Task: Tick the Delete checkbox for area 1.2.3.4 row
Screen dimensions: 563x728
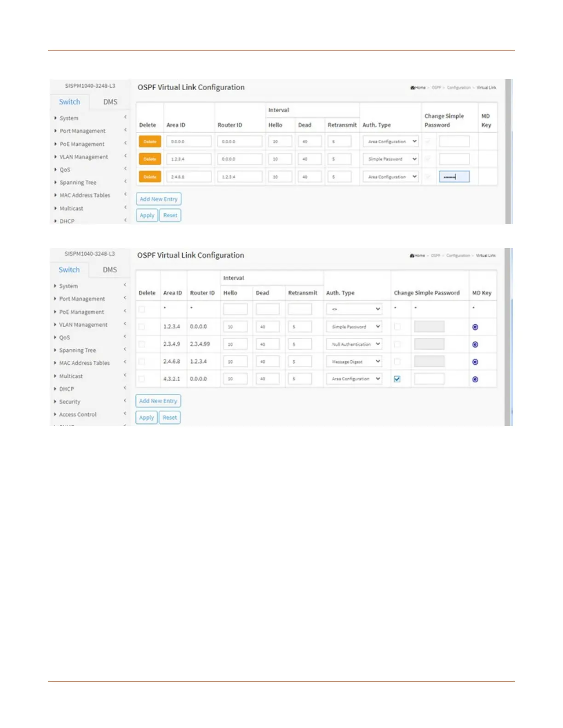Action: click(142, 327)
